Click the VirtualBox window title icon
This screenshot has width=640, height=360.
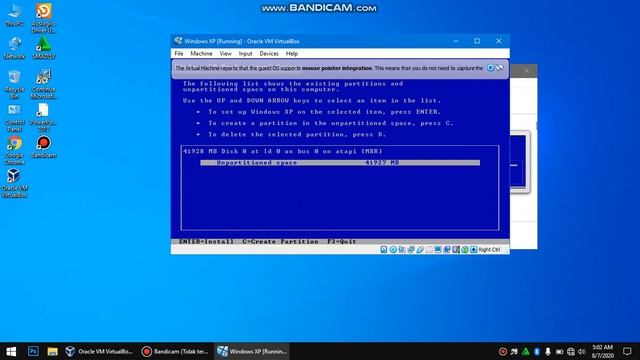(x=178, y=41)
